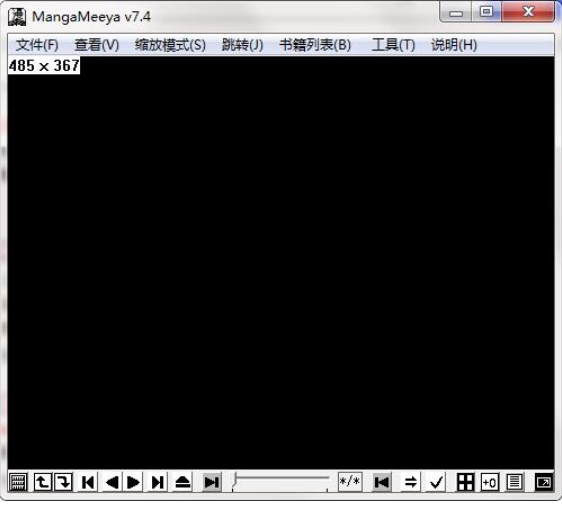Open the 文件(F) menu
The width and height of the screenshot is (562, 507).
(x=37, y=45)
